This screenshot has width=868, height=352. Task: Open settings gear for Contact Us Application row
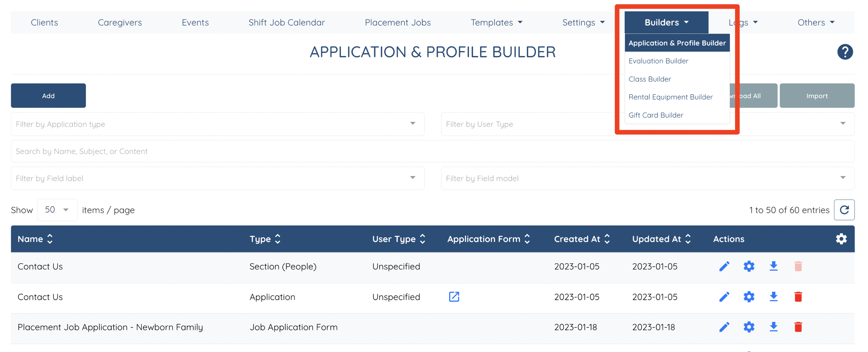click(749, 297)
